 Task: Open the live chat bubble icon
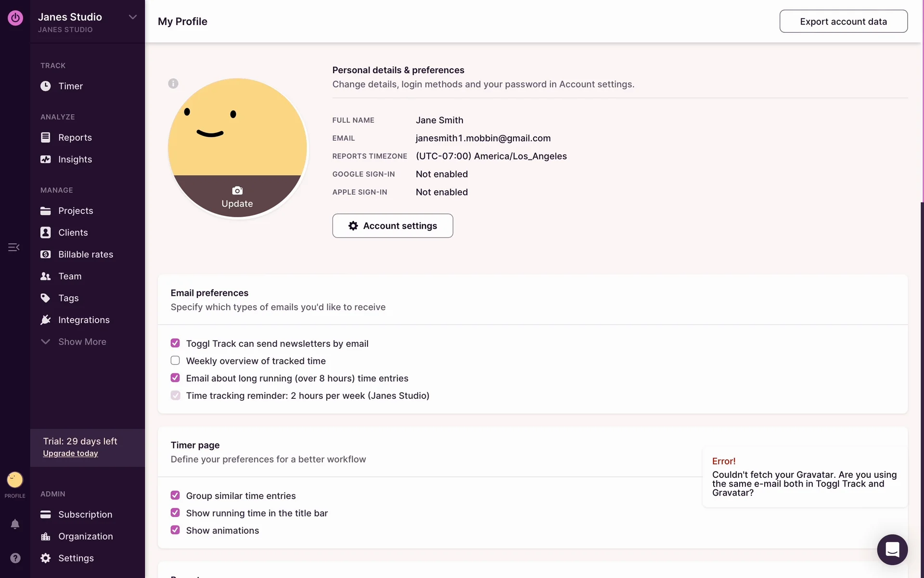click(892, 549)
